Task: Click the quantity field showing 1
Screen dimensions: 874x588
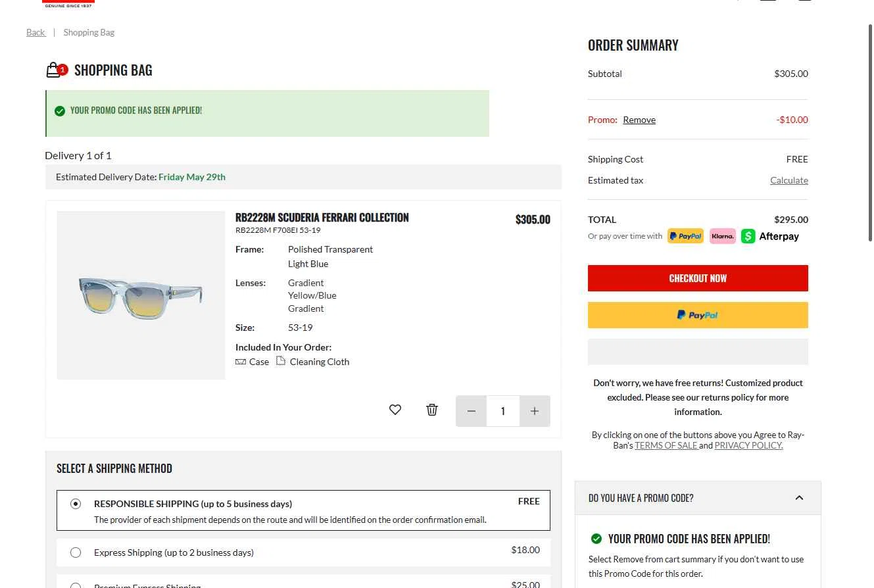Action: (x=503, y=411)
